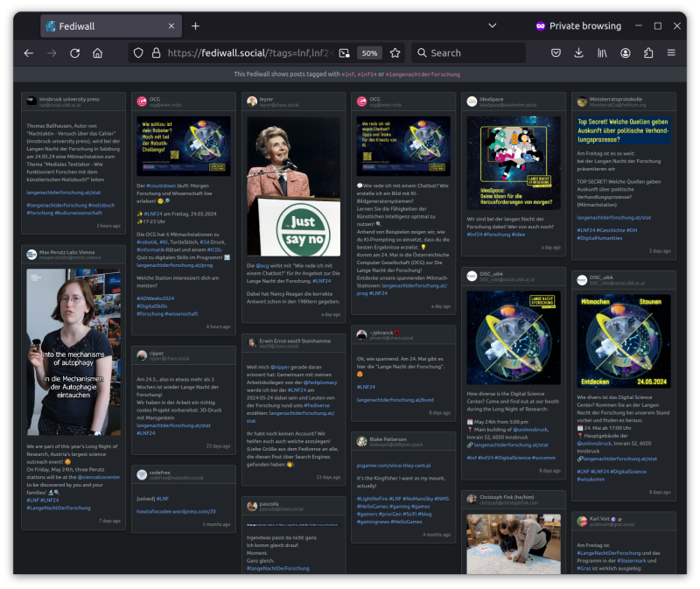Image resolution: width=700 pixels, height=589 pixels.
Task: Open the #kulturwissenschaft hashtag
Action: (79, 213)
